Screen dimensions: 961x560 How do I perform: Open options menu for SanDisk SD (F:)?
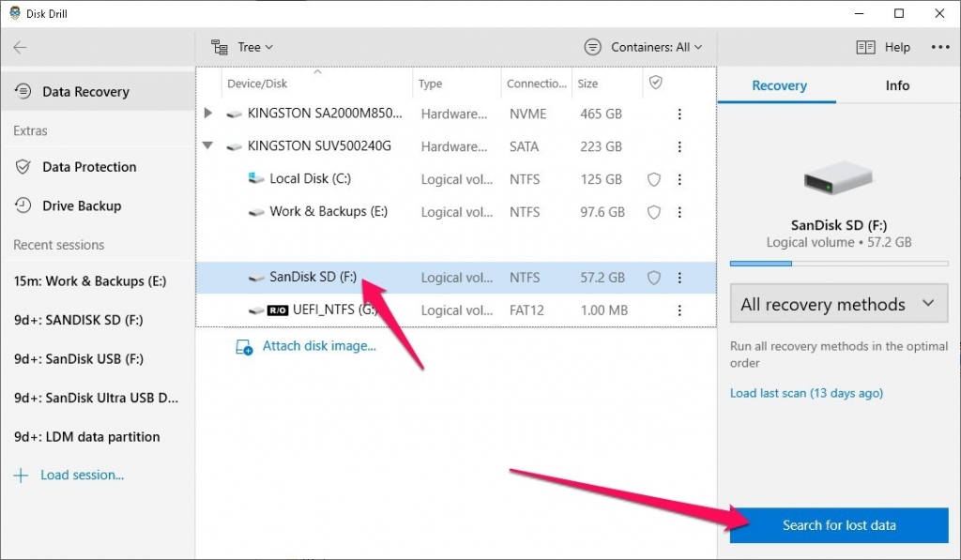(679, 277)
